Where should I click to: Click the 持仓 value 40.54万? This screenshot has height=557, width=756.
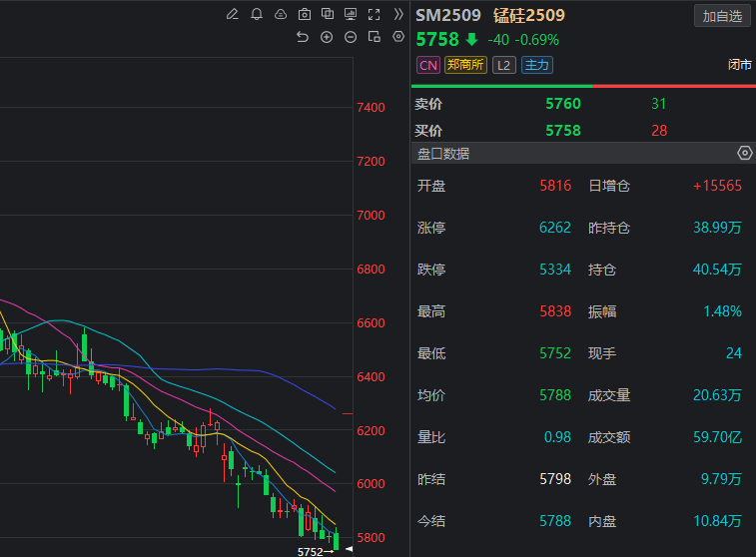(717, 270)
